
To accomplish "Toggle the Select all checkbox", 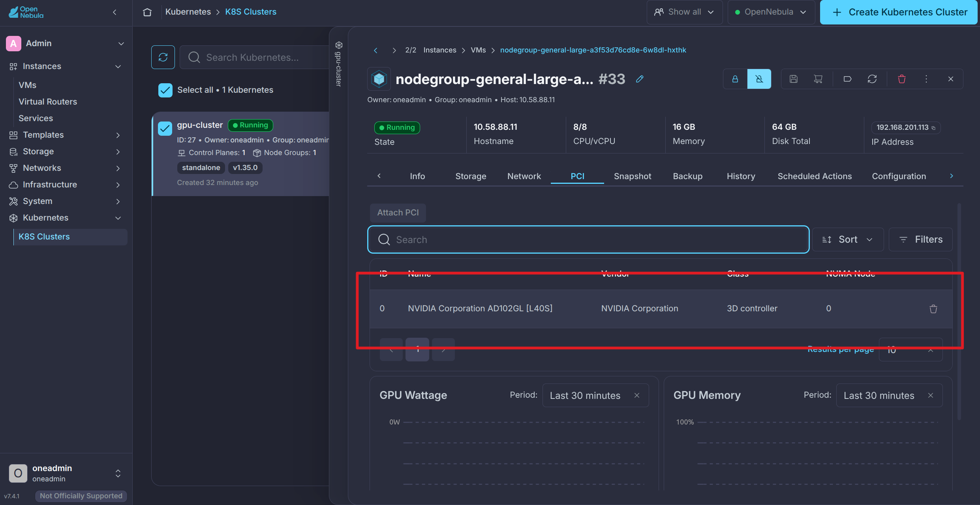I will tap(165, 90).
